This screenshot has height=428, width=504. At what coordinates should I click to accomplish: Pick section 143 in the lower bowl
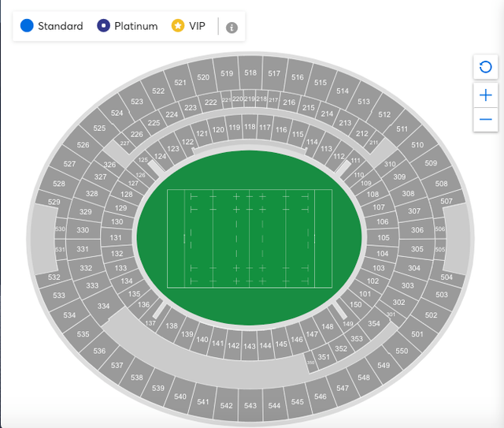click(x=250, y=346)
